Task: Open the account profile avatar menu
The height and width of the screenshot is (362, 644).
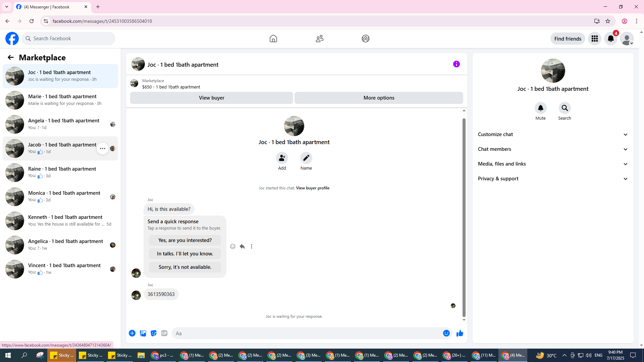Action: [x=627, y=39]
